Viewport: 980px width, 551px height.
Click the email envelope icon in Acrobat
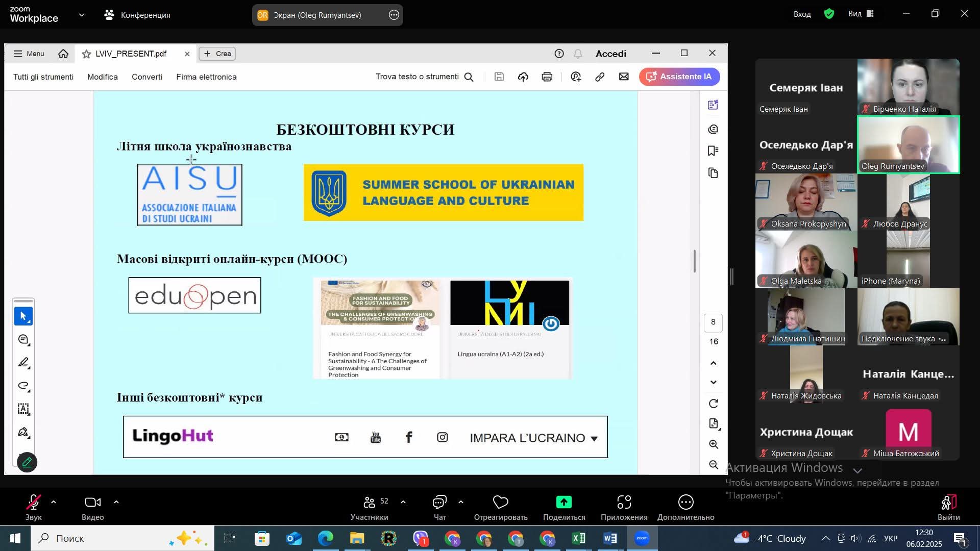click(624, 77)
